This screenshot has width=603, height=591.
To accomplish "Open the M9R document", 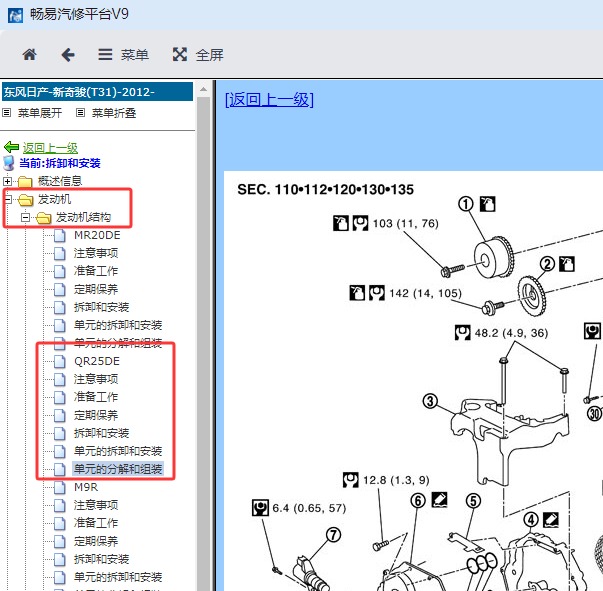I will (86, 487).
